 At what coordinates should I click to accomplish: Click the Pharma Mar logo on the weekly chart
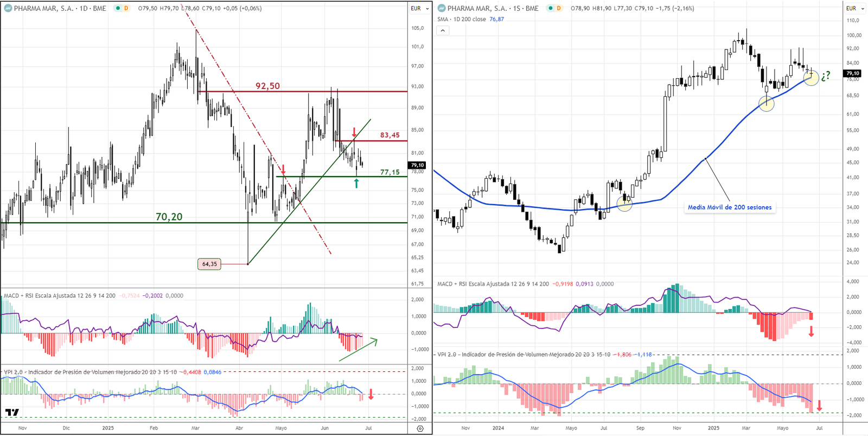pyautogui.click(x=442, y=8)
